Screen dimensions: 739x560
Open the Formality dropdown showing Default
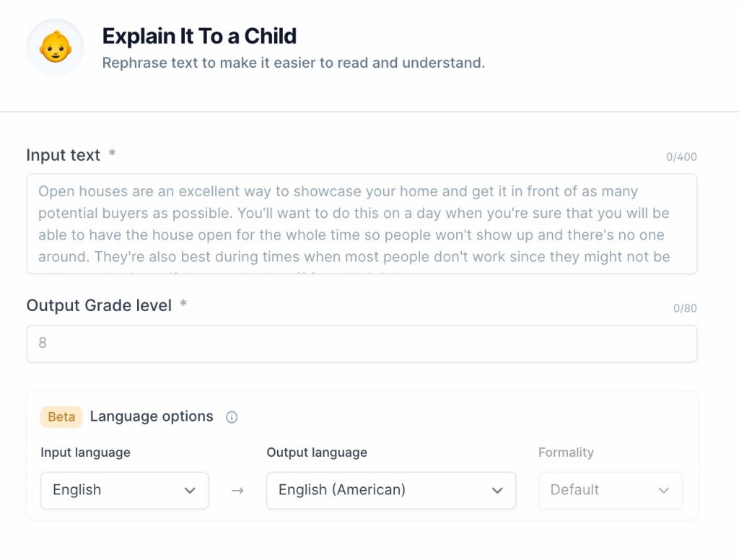(610, 490)
